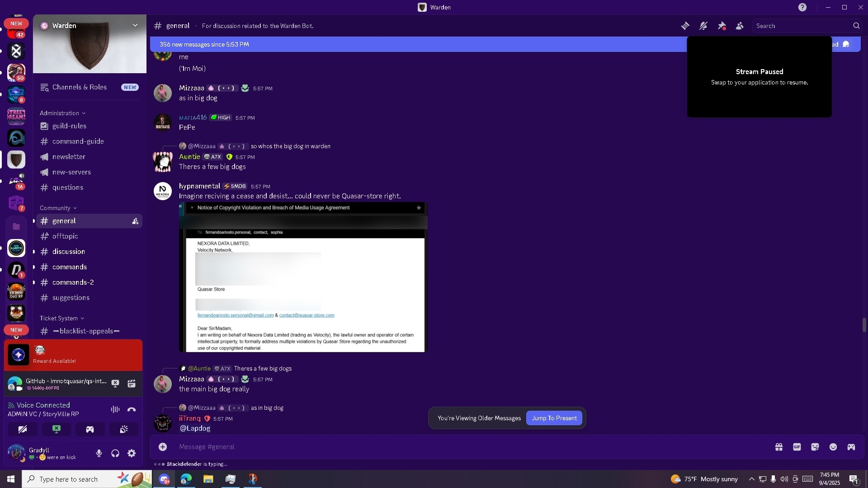Open Microsoft Edge from taskbar

pyautogui.click(x=186, y=479)
